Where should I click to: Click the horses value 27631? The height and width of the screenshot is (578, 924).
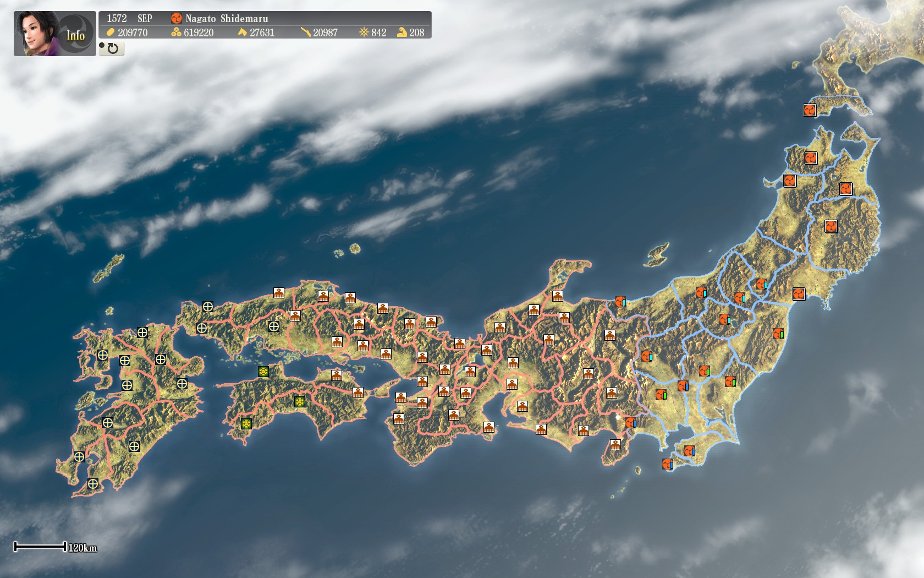pos(262,32)
